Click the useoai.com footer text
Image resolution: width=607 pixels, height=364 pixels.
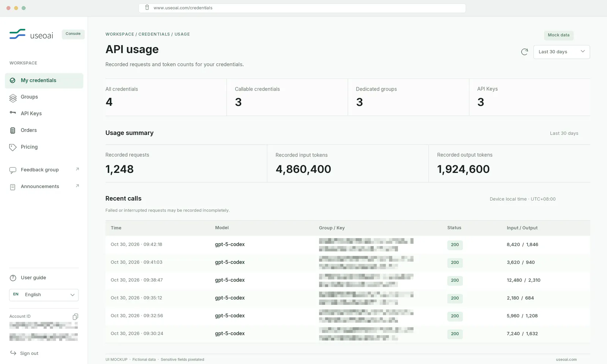(566, 359)
